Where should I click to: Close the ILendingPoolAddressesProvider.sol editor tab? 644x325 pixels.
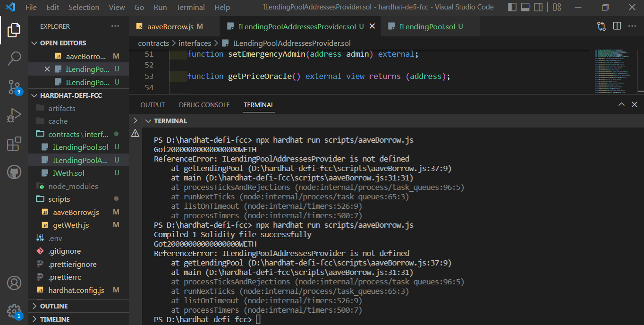pyautogui.click(x=372, y=26)
